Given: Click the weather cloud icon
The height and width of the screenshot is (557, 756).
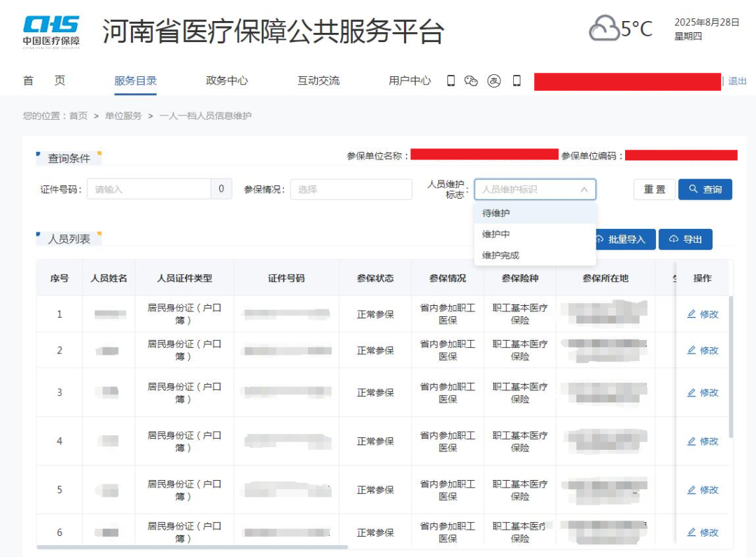Looking at the screenshot, I should click(602, 28).
